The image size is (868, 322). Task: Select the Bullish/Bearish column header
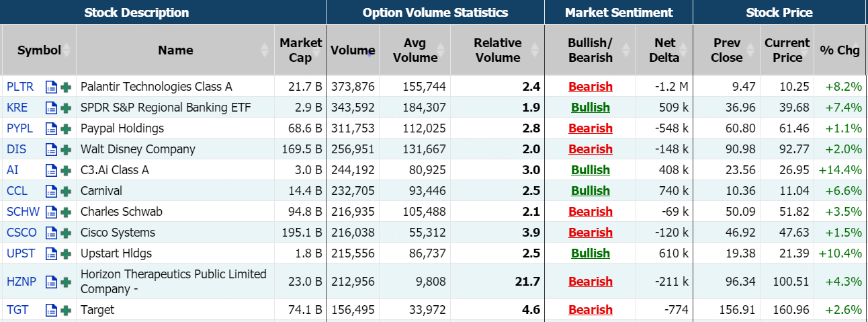[x=590, y=50]
